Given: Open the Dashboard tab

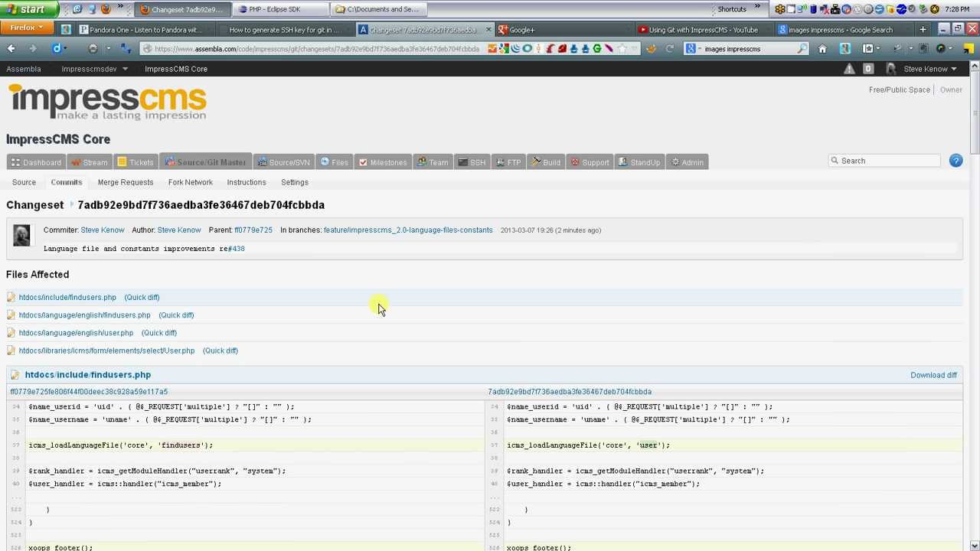Looking at the screenshot, I should coord(36,162).
